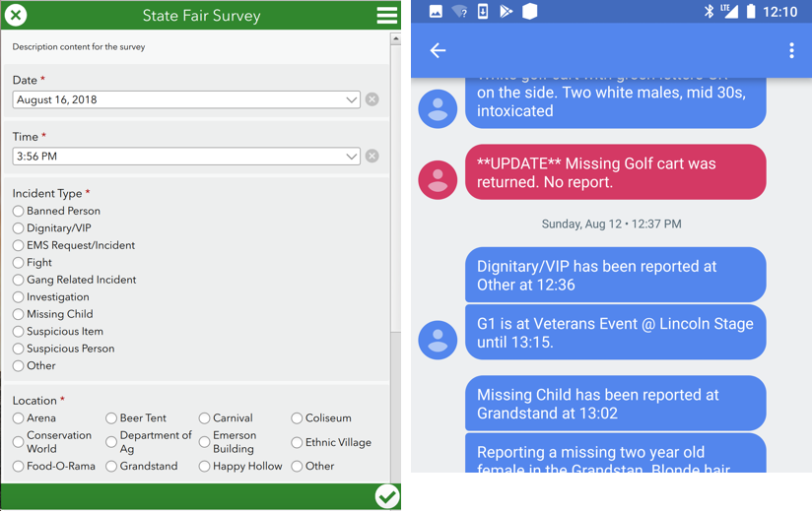This screenshot has height=511, width=812.
Task: Tap the red avatar beside the UPDATE message
Action: coord(438,180)
